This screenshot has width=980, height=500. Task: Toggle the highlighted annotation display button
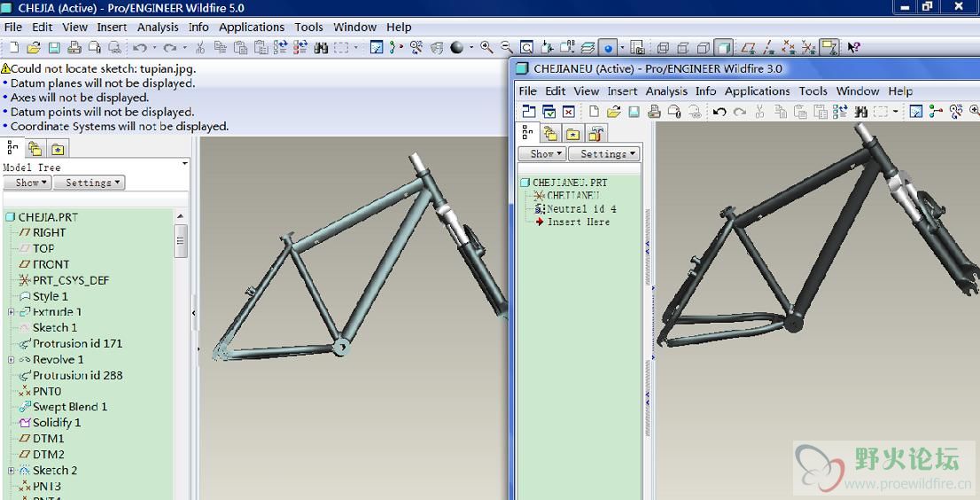pos(829,48)
